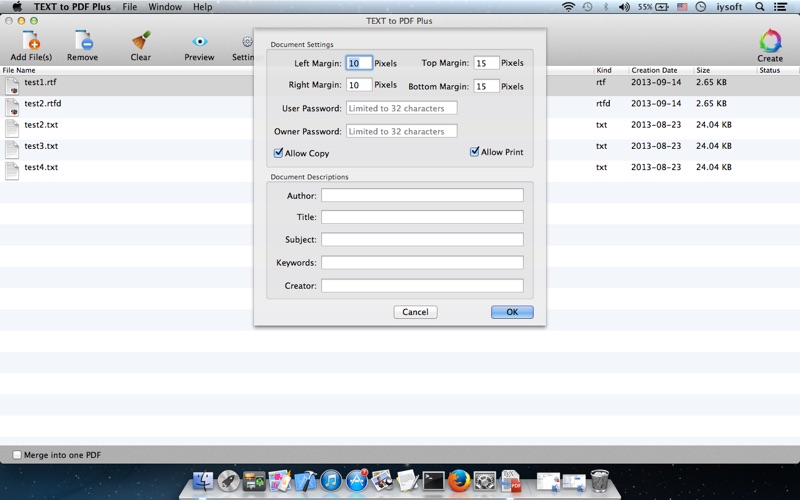Open Preview app icon in Dock

click(x=382, y=481)
